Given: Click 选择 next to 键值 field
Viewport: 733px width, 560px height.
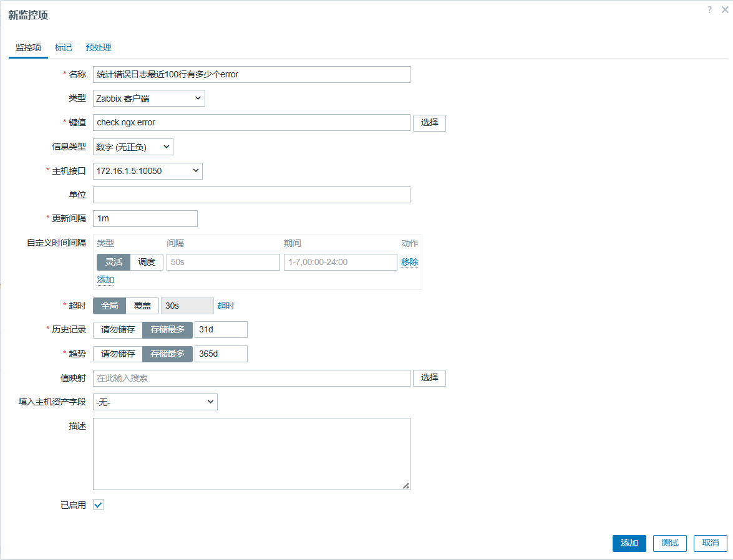Looking at the screenshot, I should [429, 123].
